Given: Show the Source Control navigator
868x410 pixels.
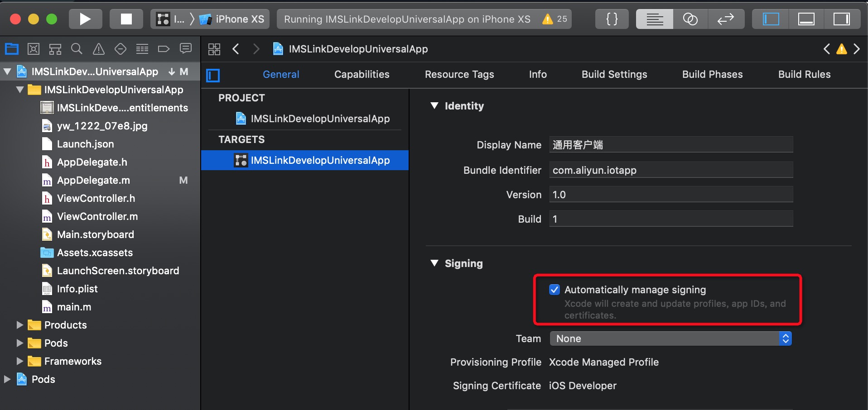Looking at the screenshot, I should [34, 49].
